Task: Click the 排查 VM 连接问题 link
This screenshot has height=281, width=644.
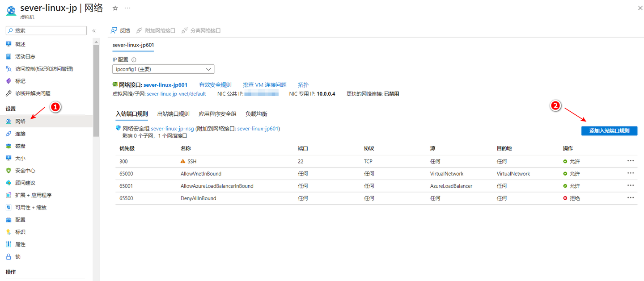Action: pos(265,85)
